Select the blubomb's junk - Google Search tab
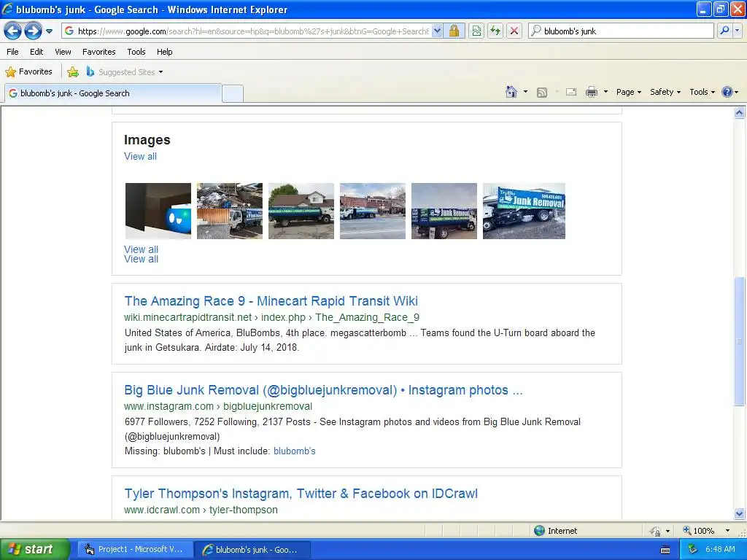 [113, 93]
